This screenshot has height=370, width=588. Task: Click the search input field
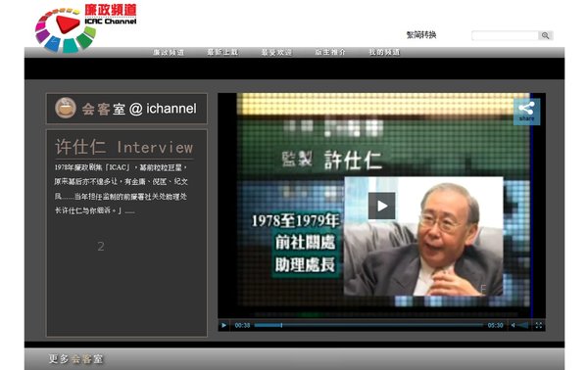(505, 35)
